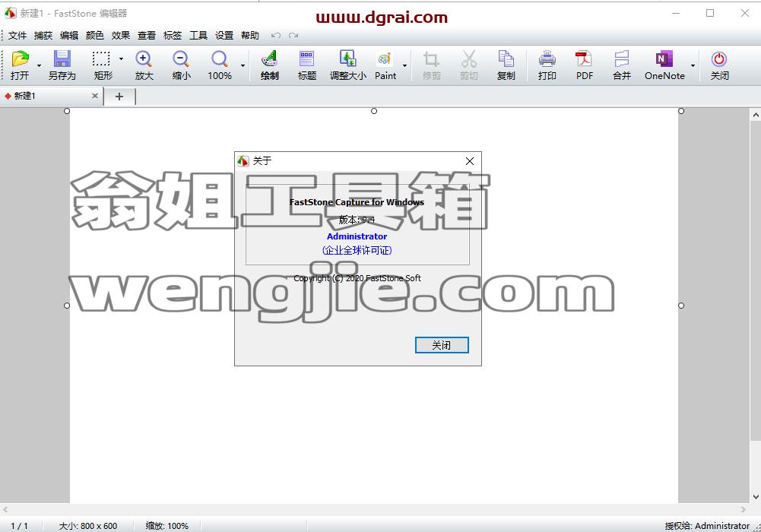Open the 编辑 menu
The width and height of the screenshot is (761, 532).
[69, 36]
